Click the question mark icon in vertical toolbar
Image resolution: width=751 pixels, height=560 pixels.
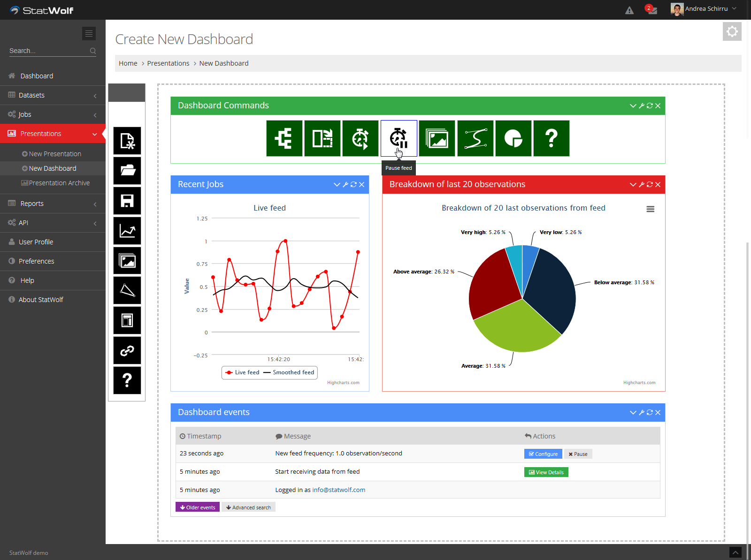coord(127,380)
